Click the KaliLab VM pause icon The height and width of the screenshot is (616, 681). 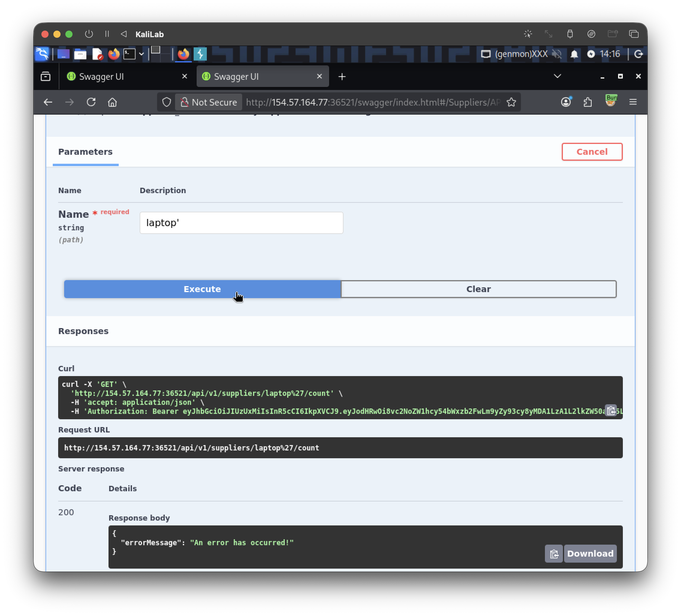(x=107, y=34)
